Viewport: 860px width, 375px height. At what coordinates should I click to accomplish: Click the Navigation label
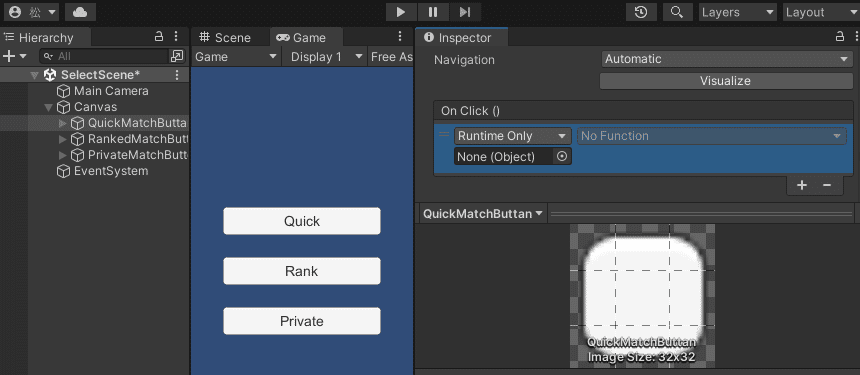[465, 60]
